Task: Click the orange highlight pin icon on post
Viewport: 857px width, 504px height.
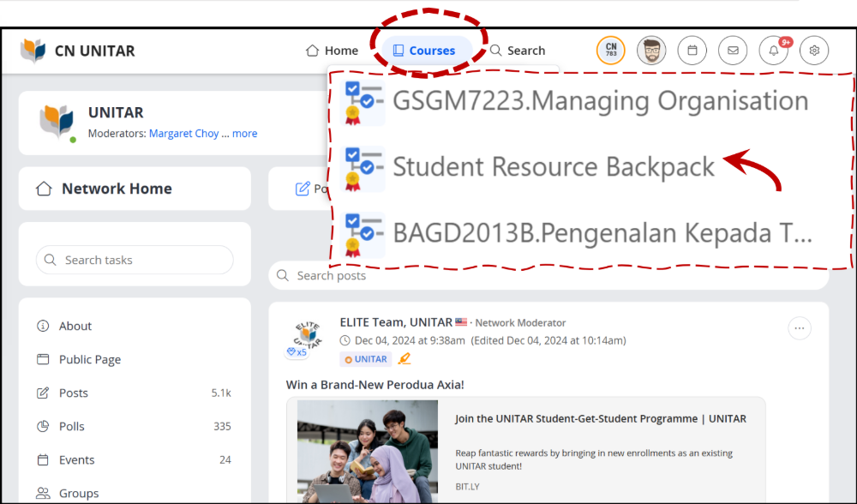Action: pos(404,358)
